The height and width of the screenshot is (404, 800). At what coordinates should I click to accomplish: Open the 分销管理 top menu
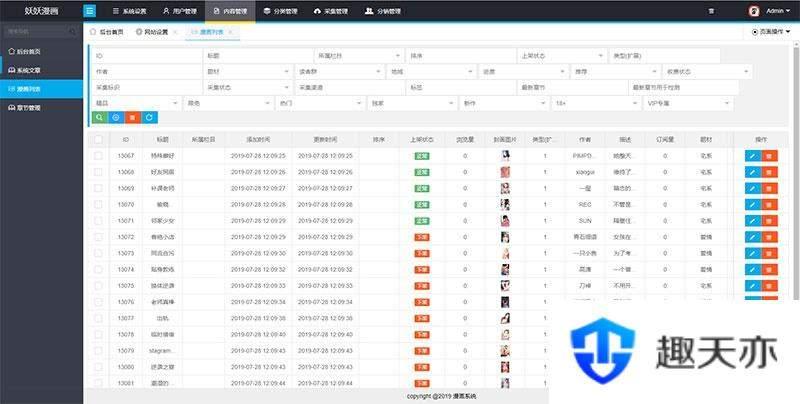click(x=383, y=11)
